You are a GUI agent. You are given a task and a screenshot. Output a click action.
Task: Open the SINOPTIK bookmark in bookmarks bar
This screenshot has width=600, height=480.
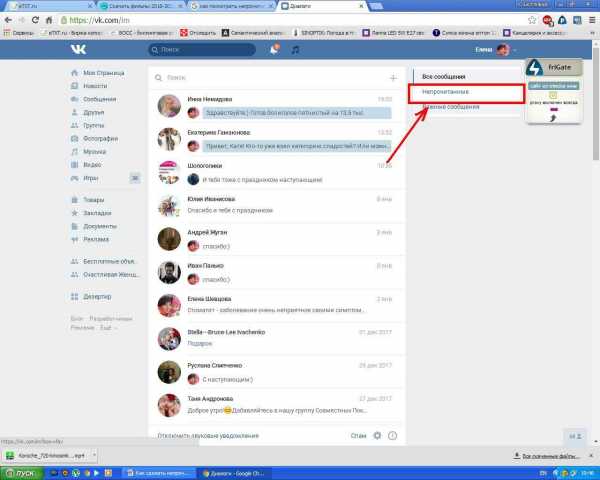coord(324,33)
